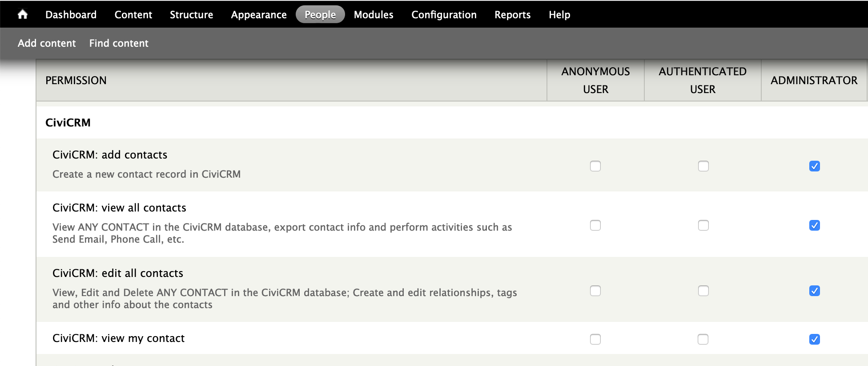Screen dimensions: 868x366
Task: Uncheck edit all contacts for administrator
Action: (814, 291)
